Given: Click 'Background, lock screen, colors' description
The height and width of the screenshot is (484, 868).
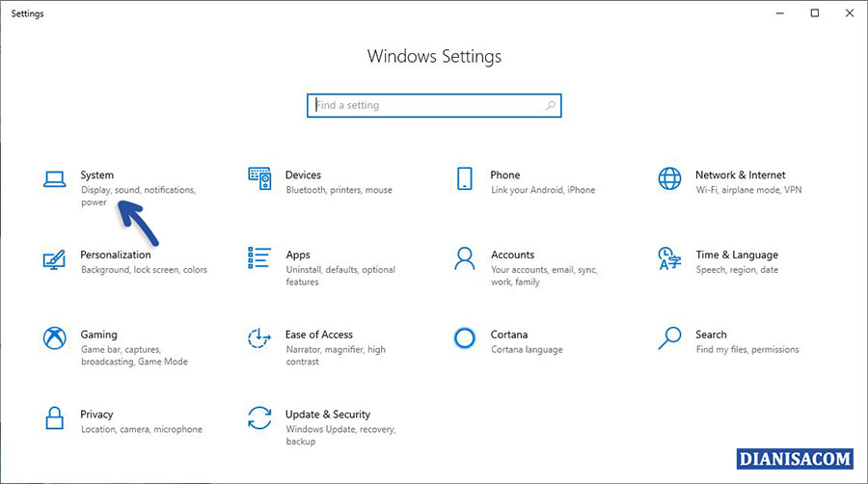Looking at the screenshot, I should (x=144, y=270).
